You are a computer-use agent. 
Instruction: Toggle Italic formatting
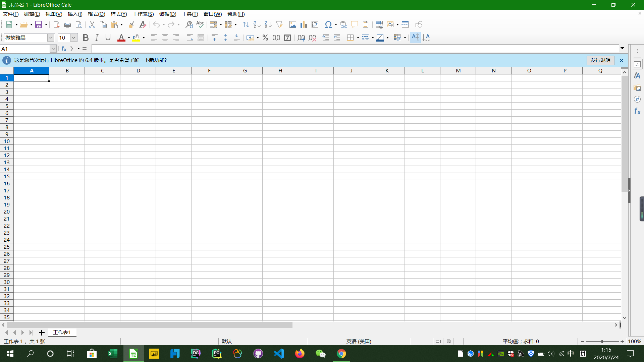[97, 38]
